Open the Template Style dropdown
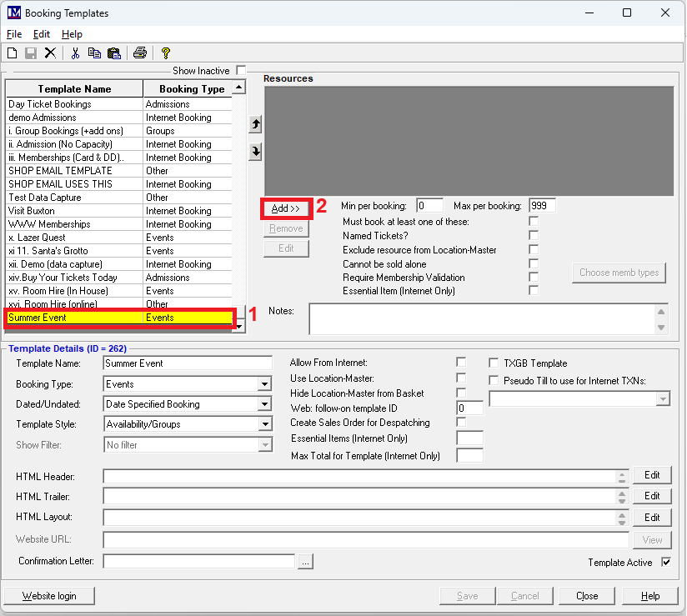Viewport: 687px width, 616px height. coord(264,424)
